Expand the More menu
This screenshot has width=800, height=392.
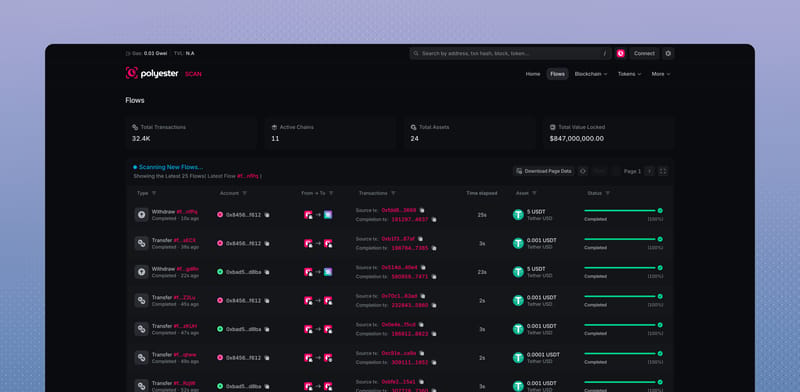click(x=661, y=74)
